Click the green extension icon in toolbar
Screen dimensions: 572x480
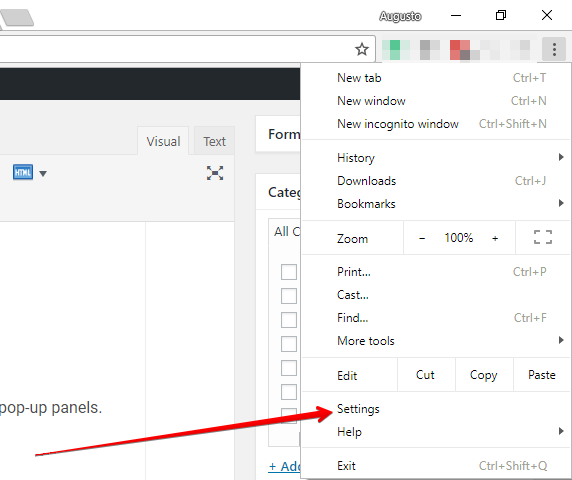pos(395,50)
